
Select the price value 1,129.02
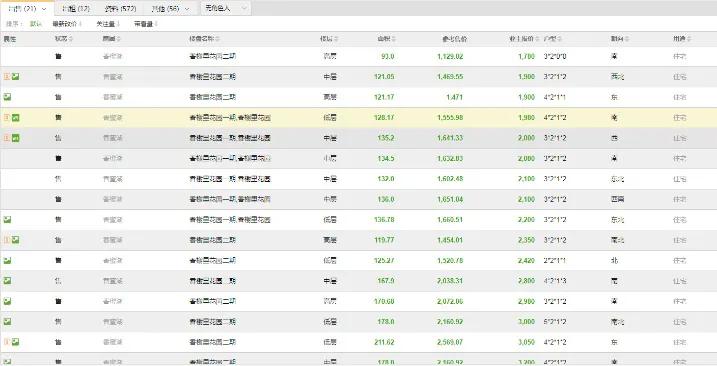449,56
